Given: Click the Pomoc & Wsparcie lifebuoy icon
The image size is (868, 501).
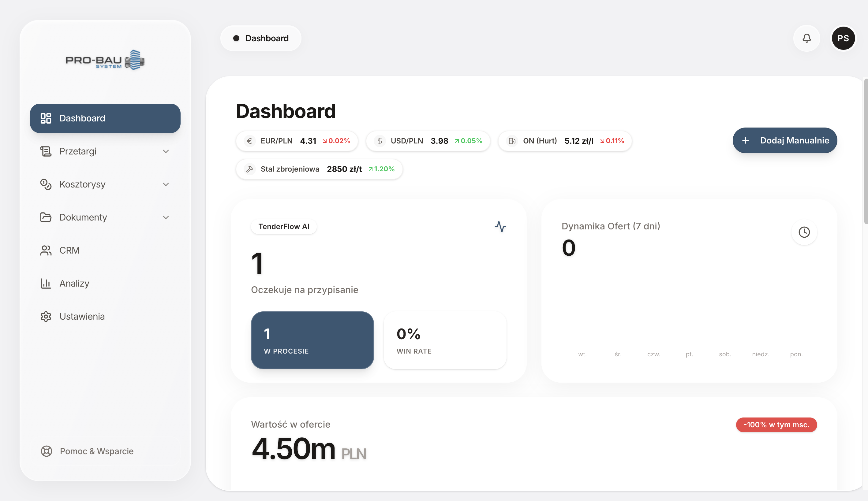Looking at the screenshot, I should click(x=47, y=451).
